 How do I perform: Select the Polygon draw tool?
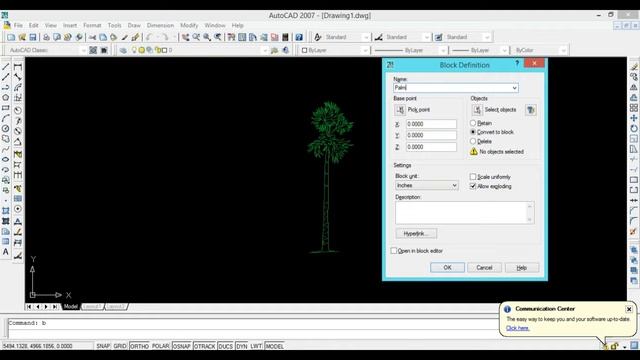[6, 98]
